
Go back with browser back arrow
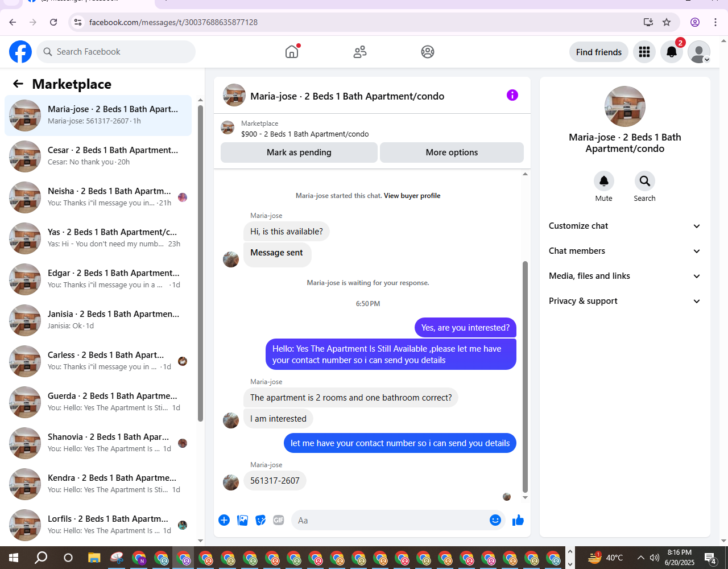pos(13,22)
